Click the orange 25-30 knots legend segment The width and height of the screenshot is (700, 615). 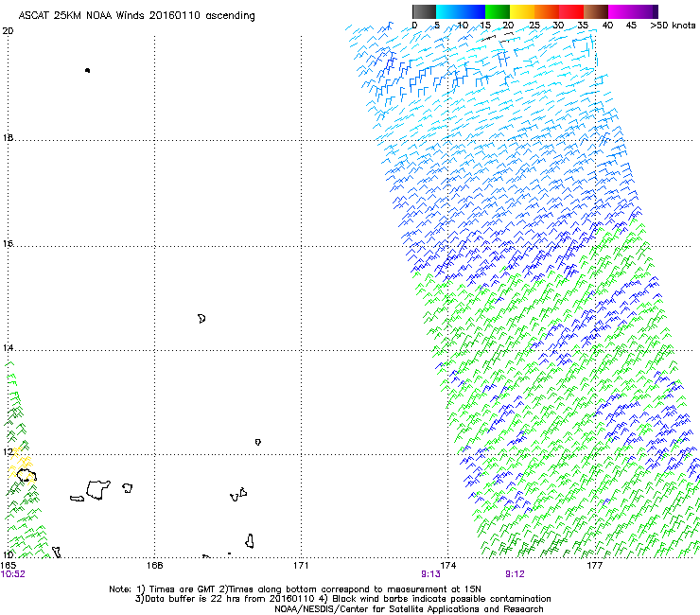[547, 11]
